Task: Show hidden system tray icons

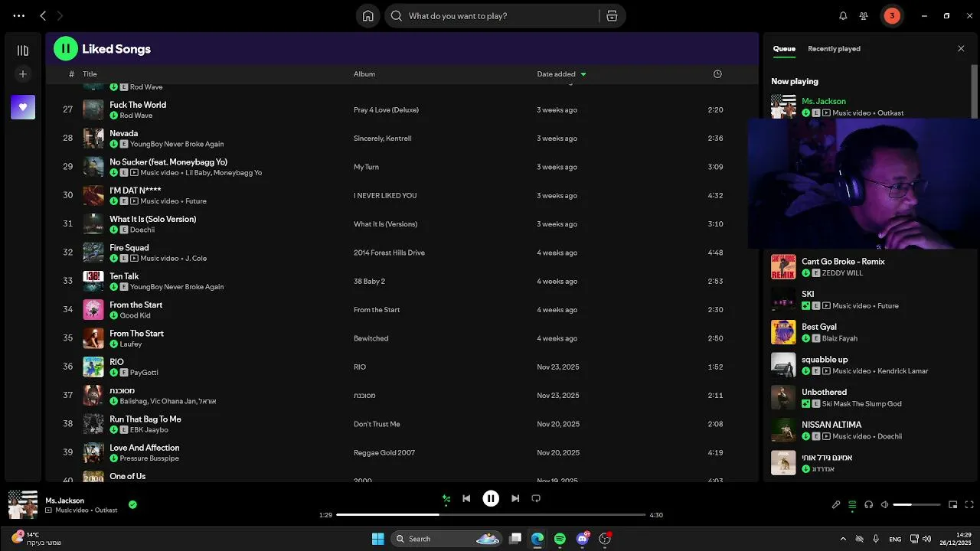Action: pos(843,539)
